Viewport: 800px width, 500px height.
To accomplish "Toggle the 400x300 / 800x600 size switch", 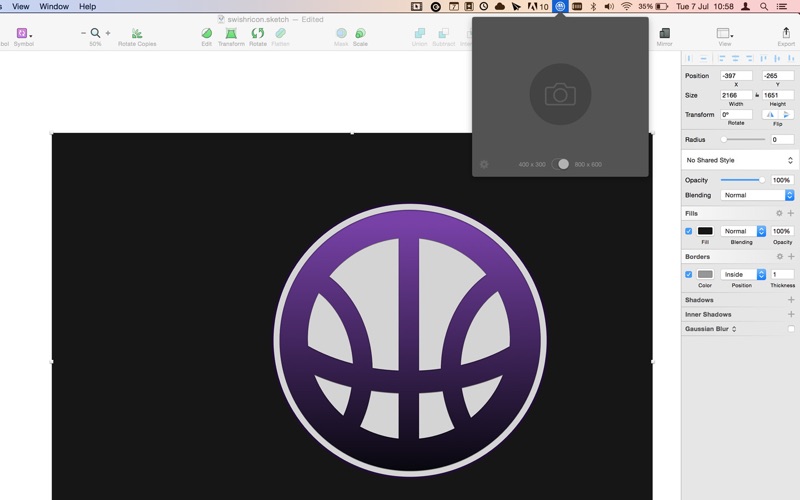I will pos(560,164).
